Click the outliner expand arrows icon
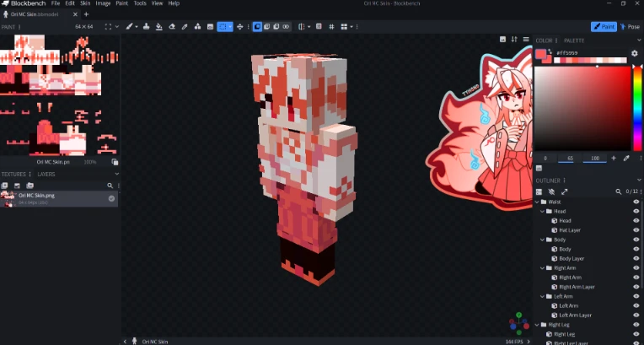The height and width of the screenshot is (345, 644). [564, 192]
